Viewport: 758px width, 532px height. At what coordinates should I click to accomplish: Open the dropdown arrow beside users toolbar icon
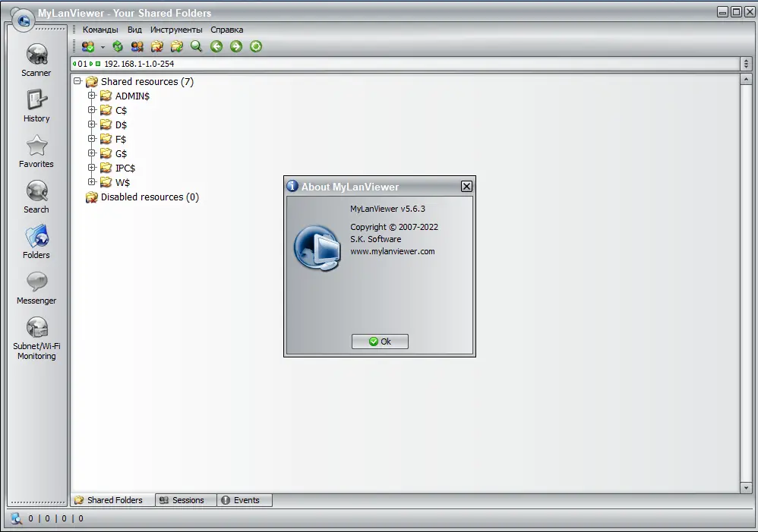[103, 47]
